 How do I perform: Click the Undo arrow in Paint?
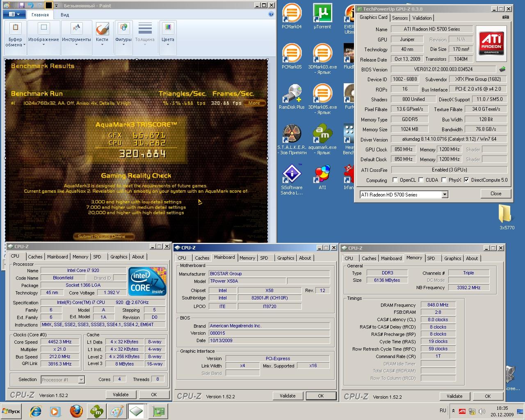(30, 6)
